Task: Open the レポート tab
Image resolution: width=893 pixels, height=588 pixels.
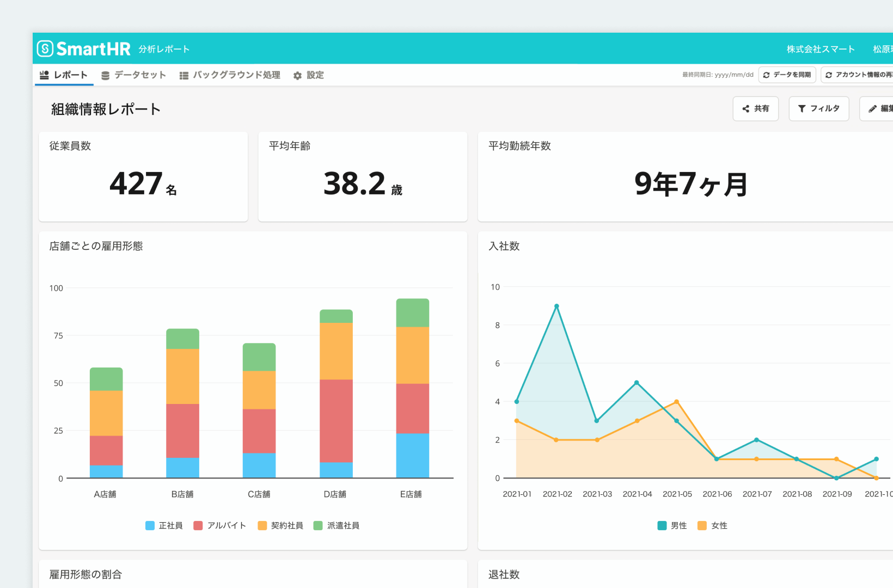Action: tap(64, 75)
